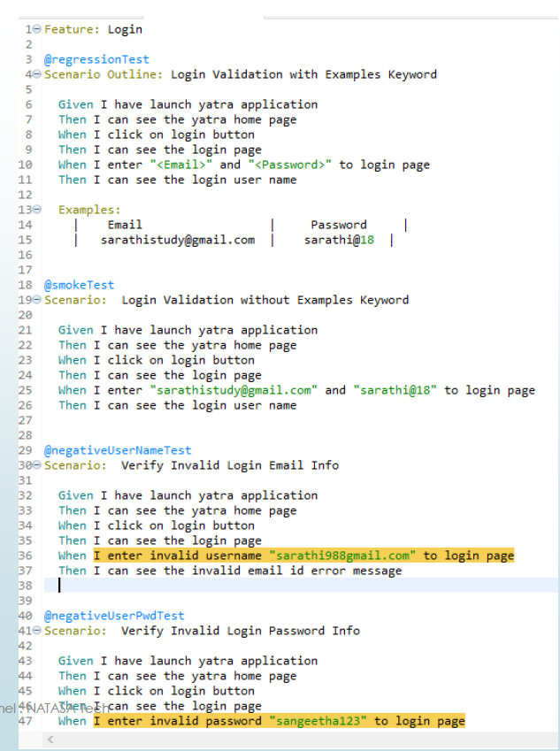Select the @smokeTest tag
The width and height of the screenshot is (560, 751).
point(79,285)
